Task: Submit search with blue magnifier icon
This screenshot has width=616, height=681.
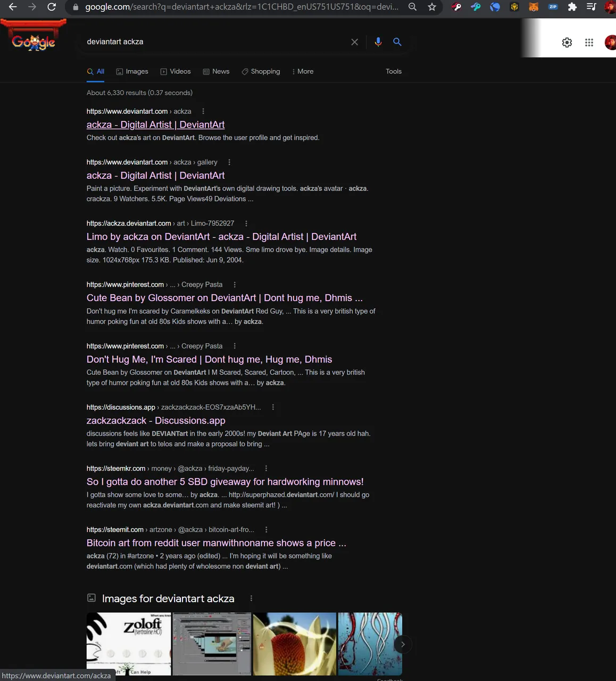Action: click(x=397, y=42)
